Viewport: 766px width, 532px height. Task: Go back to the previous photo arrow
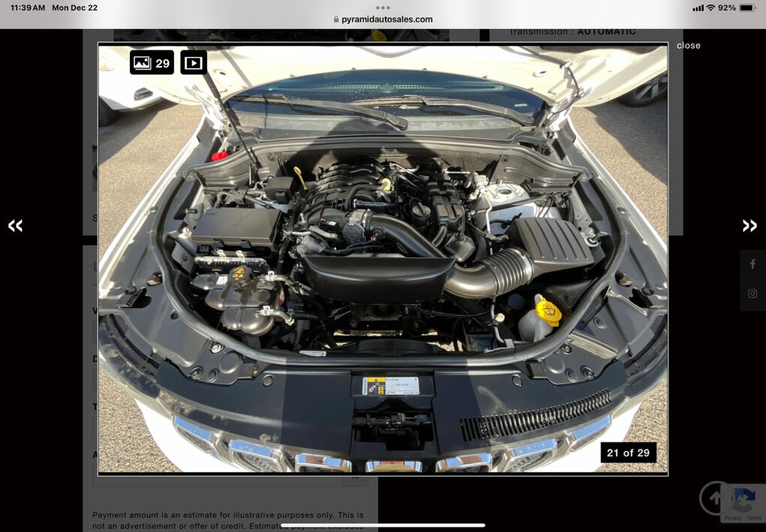click(x=15, y=226)
